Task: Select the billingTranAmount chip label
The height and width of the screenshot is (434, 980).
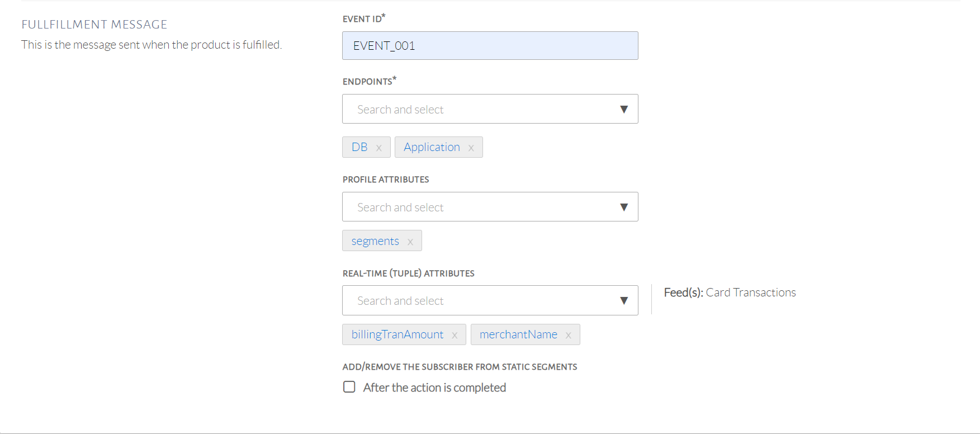Action: [397, 334]
